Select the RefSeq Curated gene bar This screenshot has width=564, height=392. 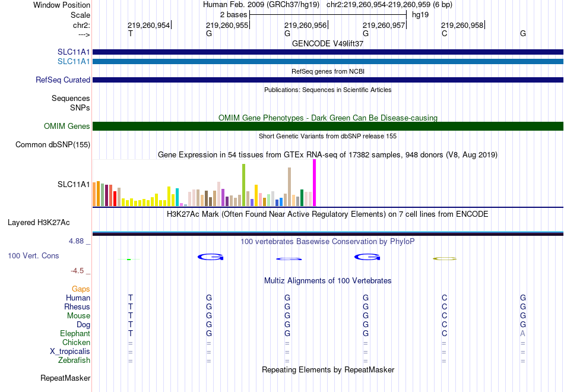pos(328,80)
